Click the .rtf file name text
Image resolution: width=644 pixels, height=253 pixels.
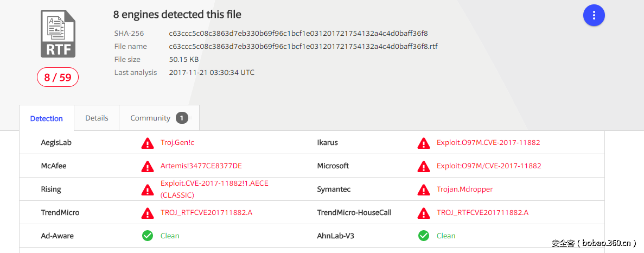tap(303, 46)
